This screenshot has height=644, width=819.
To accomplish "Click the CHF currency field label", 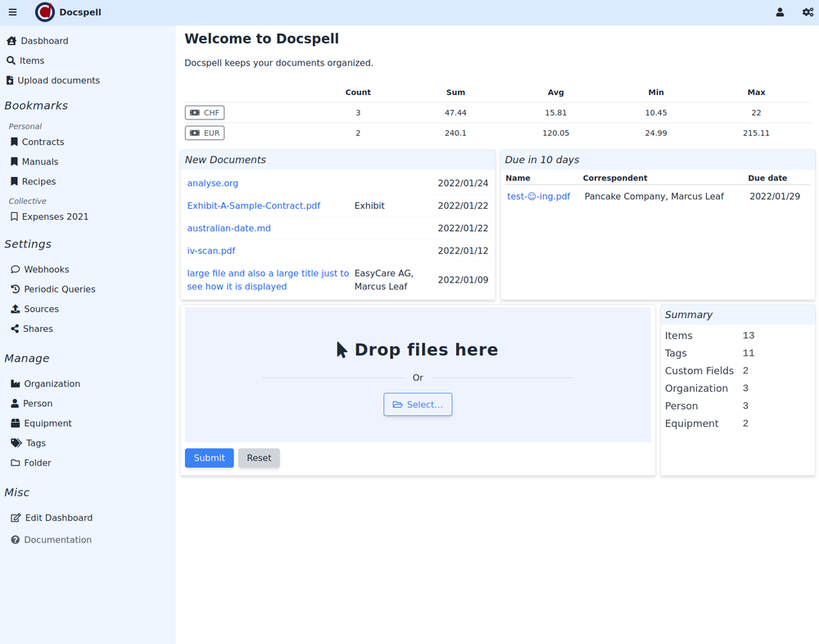I will click(205, 113).
